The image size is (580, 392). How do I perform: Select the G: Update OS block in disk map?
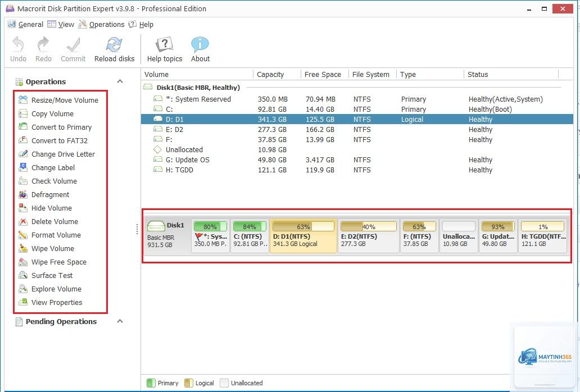coord(498,236)
